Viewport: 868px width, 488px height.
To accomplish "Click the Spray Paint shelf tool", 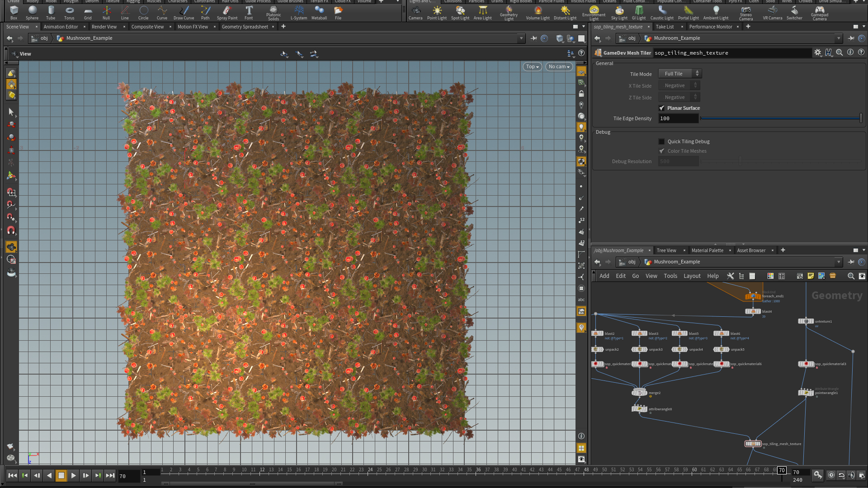I will point(227,12).
